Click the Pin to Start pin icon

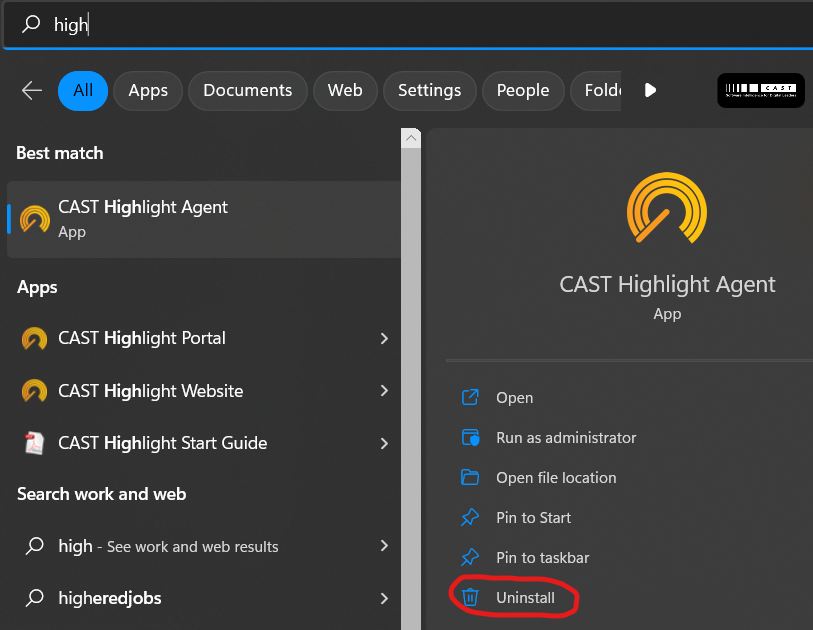click(470, 517)
